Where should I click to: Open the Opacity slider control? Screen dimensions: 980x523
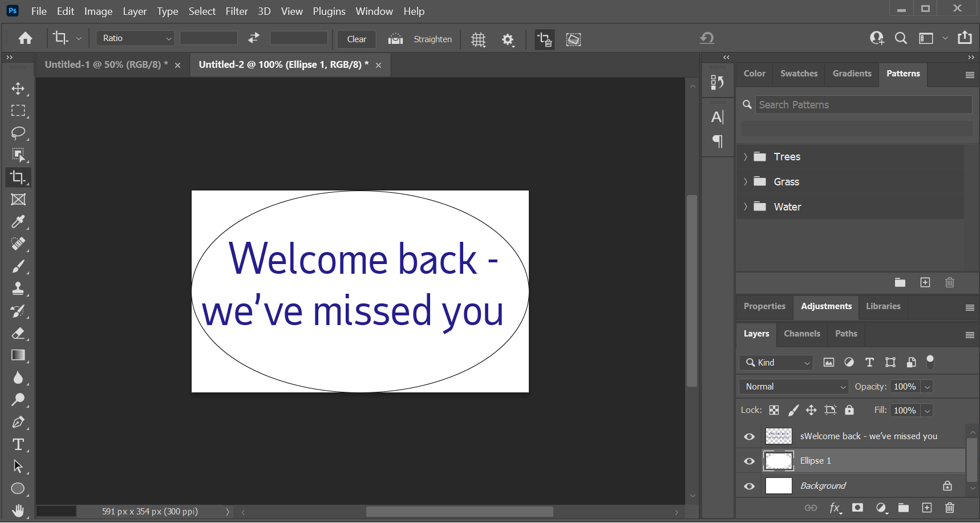928,386
